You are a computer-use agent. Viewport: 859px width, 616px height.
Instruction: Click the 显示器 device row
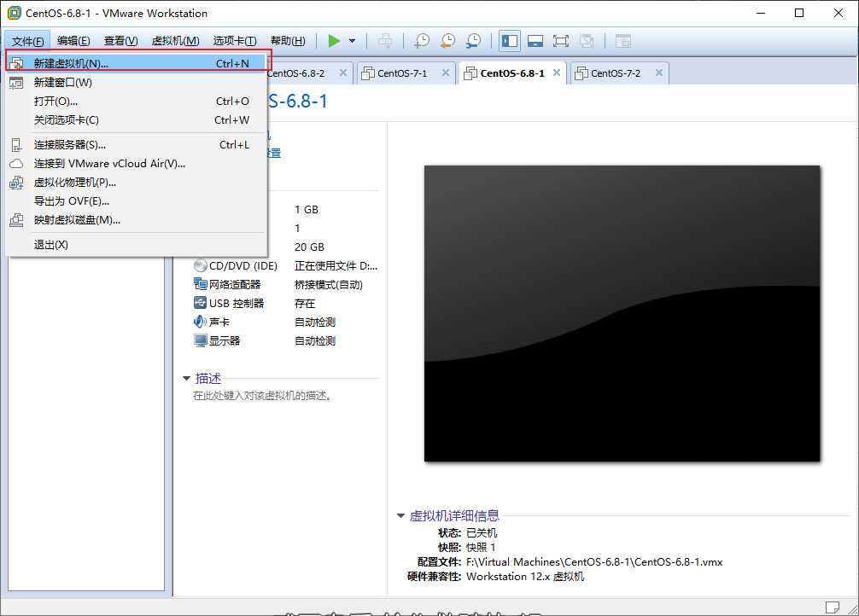286,341
